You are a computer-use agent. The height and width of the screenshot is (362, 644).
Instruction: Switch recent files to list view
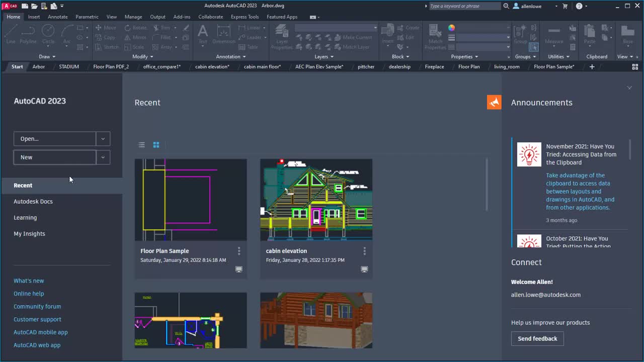pos(142,145)
